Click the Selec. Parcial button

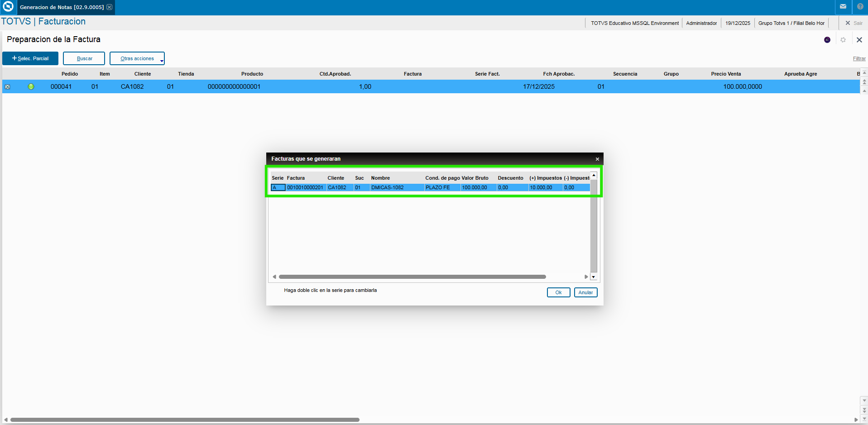(x=30, y=58)
